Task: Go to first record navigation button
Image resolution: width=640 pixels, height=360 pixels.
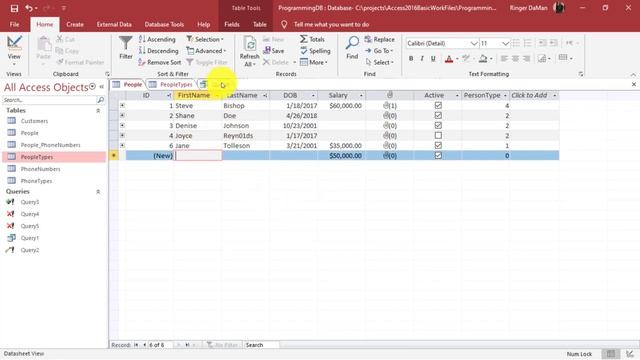Action: pyautogui.click(x=136, y=345)
